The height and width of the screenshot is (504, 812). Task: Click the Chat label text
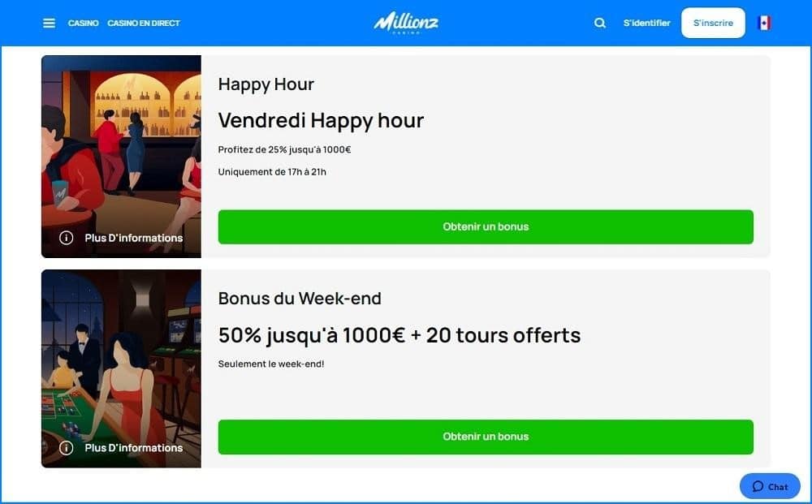(x=778, y=487)
